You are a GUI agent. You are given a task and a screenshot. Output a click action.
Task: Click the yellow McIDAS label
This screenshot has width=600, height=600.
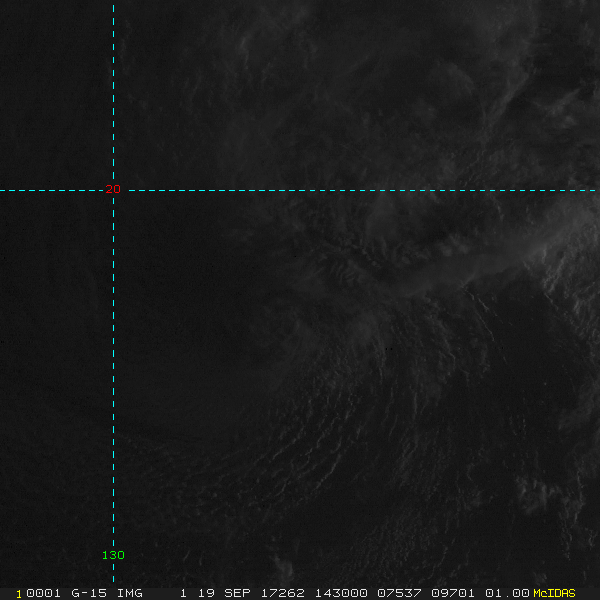tap(554, 593)
